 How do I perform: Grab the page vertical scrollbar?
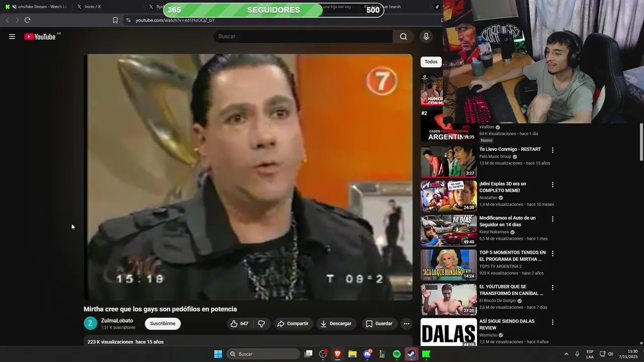tap(641, 142)
